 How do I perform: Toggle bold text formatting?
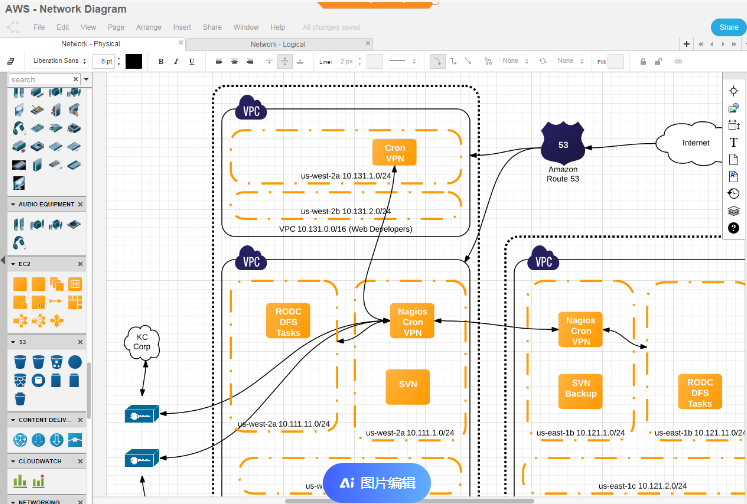pyautogui.click(x=161, y=61)
